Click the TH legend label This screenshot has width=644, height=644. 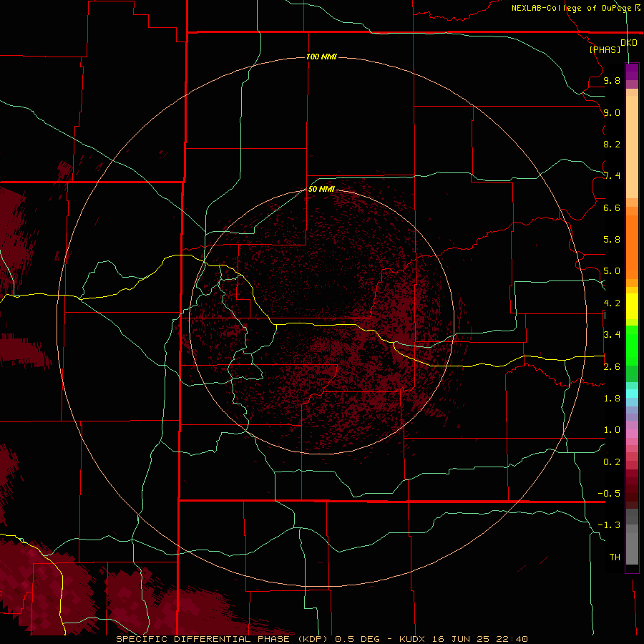tap(615, 557)
